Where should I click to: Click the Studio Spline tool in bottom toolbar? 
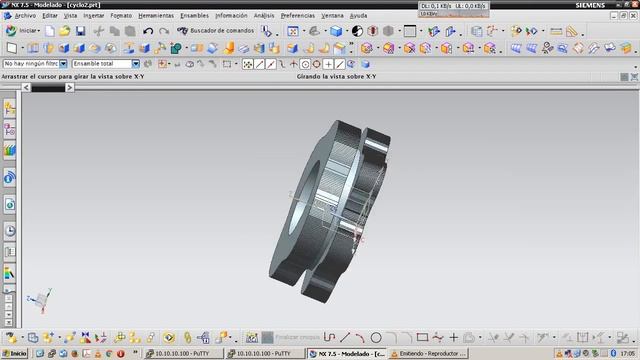pos(438,338)
